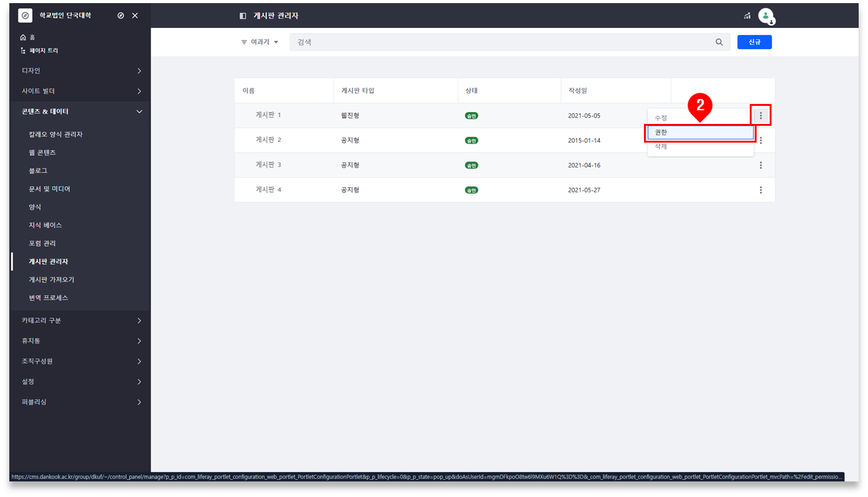The height and width of the screenshot is (497, 868).
Task: Choose 수정 in the context menu
Action: (x=661, y=118)
